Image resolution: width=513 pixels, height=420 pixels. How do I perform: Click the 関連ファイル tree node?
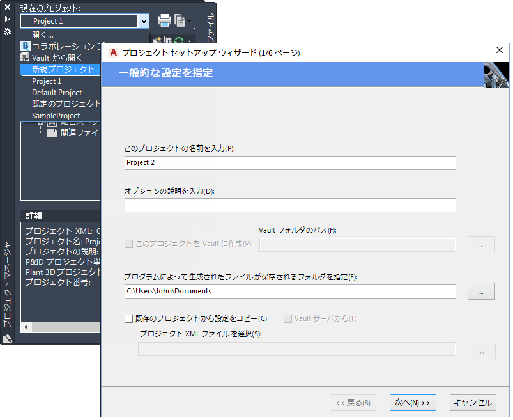pos(80,132)
